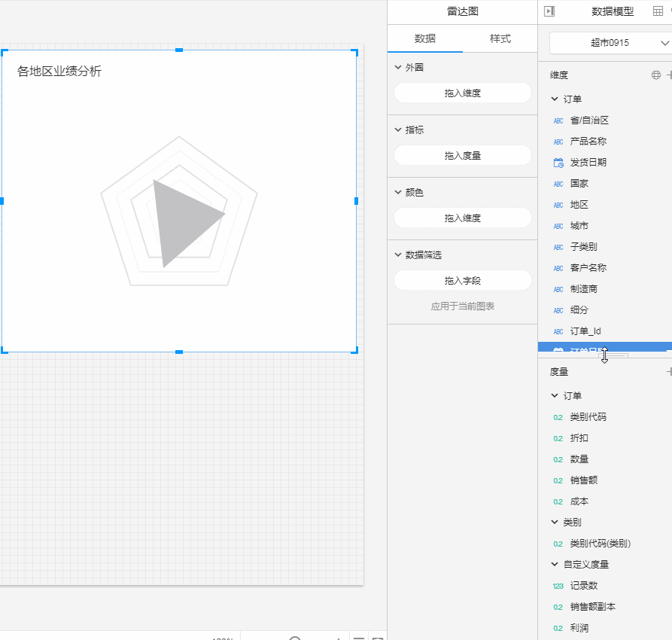Open the 超市0915 data model dropdown
672x640 pixels.
pyautogui.click(x=610, y=43)
